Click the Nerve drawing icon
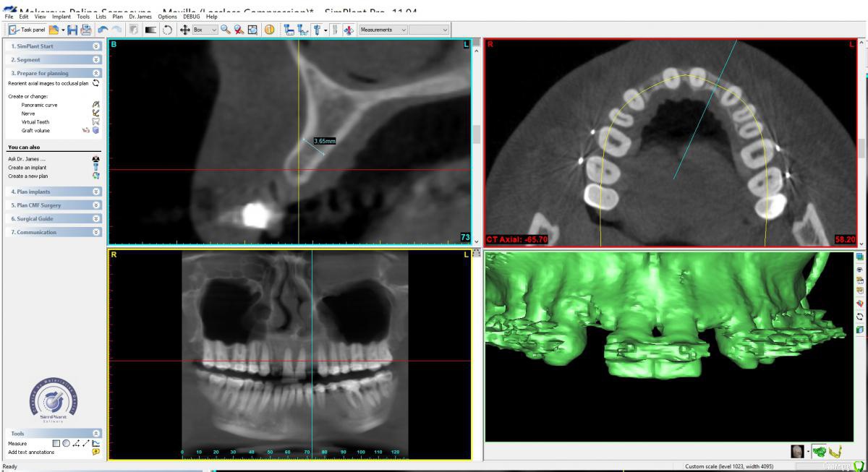Viewport: 868px width, 472px height. [95, 113]
